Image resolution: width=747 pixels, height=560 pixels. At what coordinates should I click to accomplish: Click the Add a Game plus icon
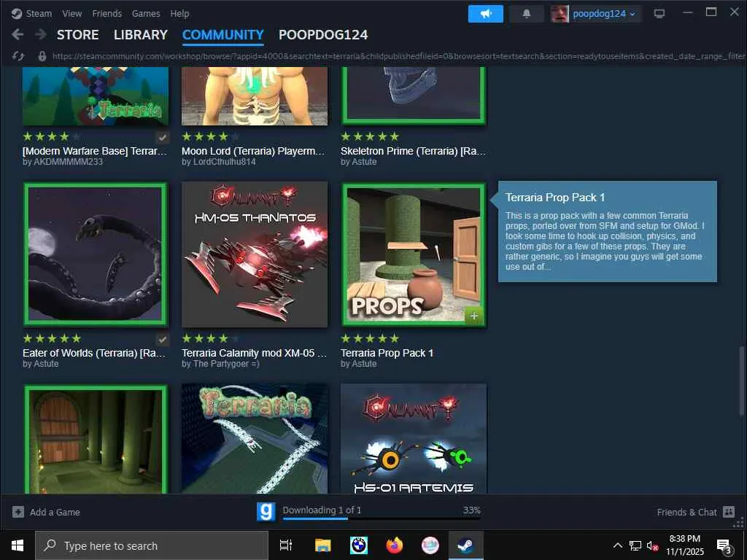(x=18, y=512)
